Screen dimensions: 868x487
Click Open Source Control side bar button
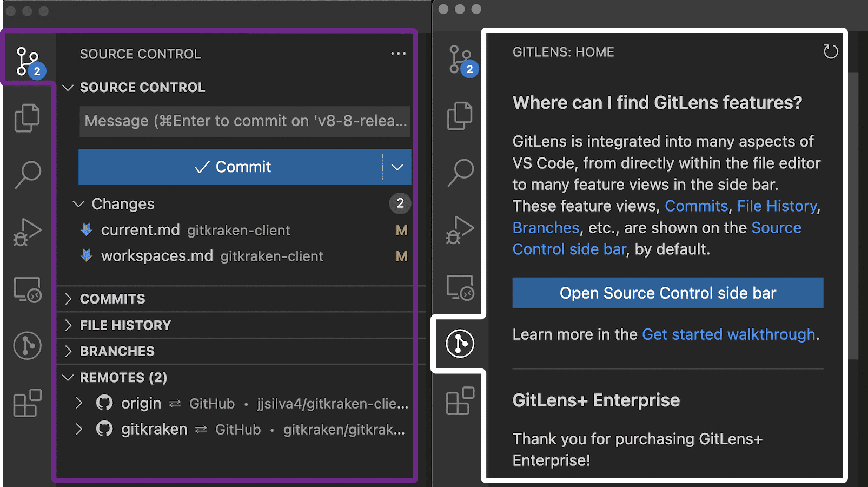pos(668,293)
